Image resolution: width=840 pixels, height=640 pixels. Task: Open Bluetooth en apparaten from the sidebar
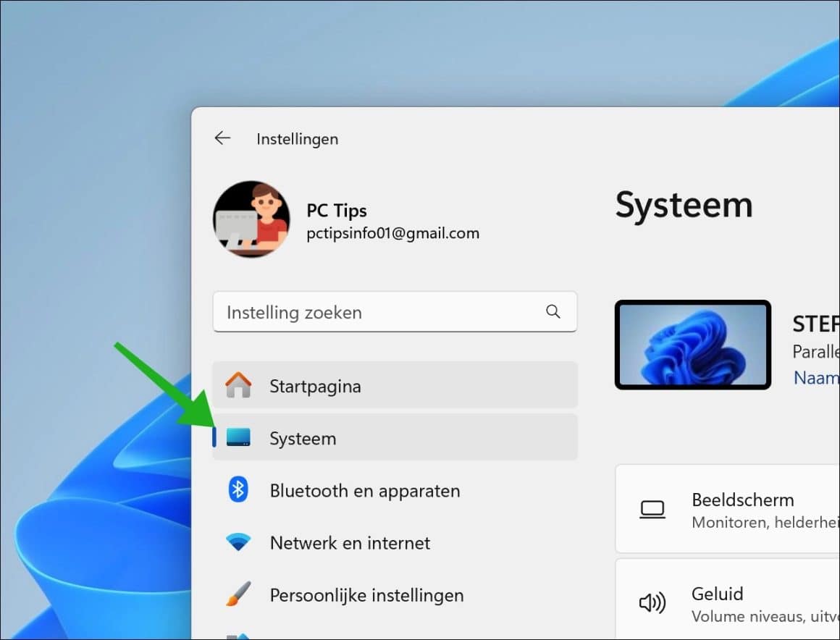point(365,490)
